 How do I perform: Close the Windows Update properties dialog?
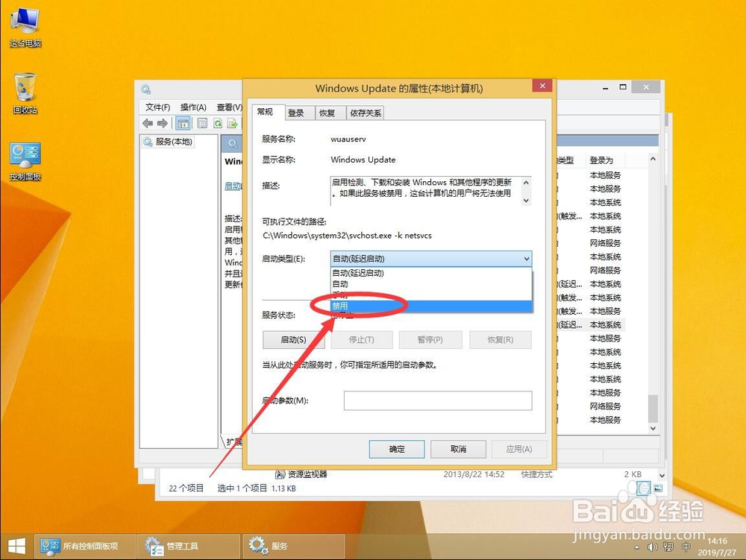[542, 86]
